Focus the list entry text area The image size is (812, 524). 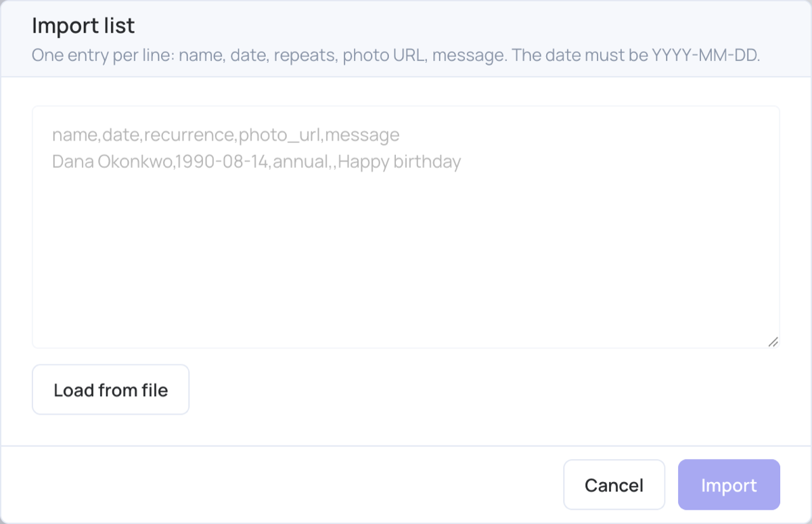[x=406, y=227]
